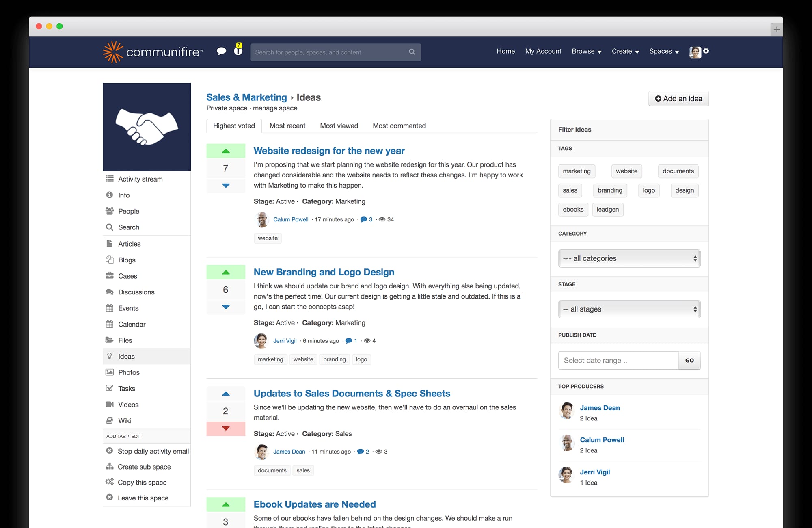Open Files in the sidebar
The height and width of the screenshot is (528, 812).
[x=147, y=340]
